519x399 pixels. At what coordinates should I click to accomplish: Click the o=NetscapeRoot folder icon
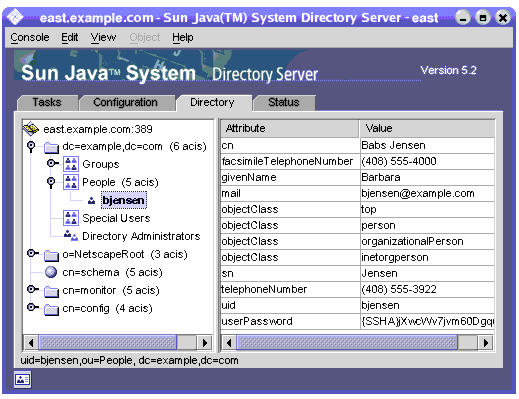pyautogui.click(x=51, y=255)
